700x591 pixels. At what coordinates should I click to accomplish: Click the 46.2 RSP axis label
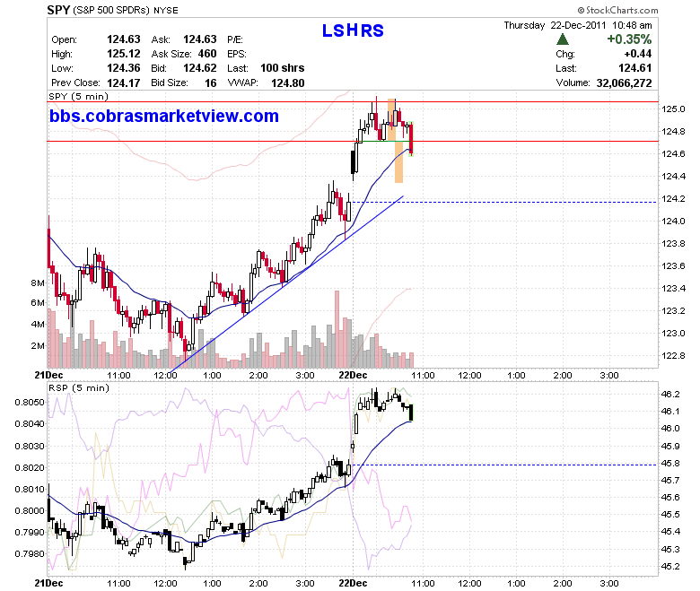pos(670,395)
